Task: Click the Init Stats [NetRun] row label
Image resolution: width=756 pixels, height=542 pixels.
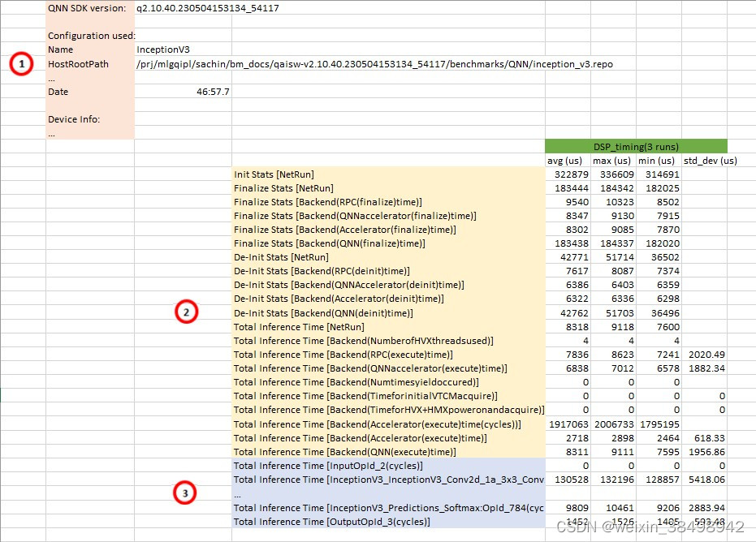Action: point(276,174)
